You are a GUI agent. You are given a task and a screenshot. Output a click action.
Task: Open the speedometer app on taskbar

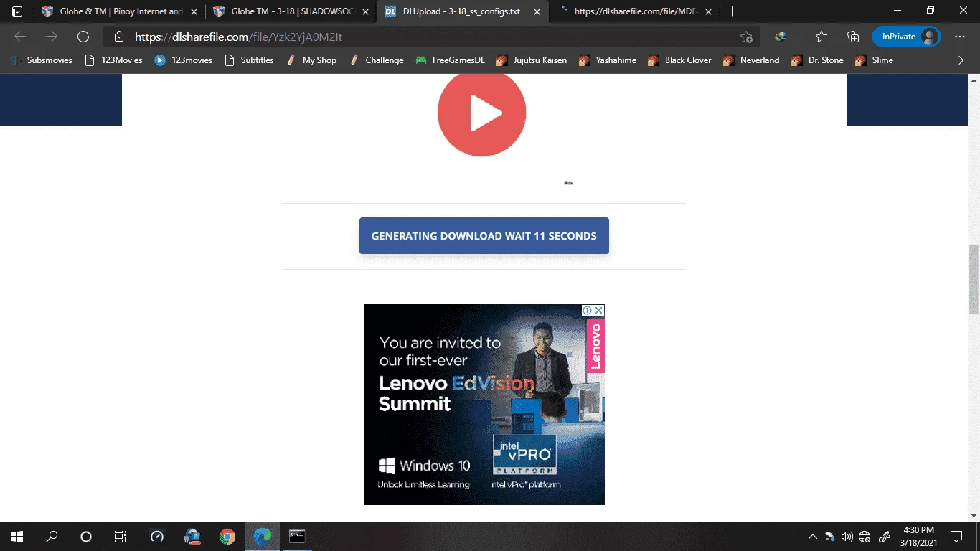click(157, 537)
